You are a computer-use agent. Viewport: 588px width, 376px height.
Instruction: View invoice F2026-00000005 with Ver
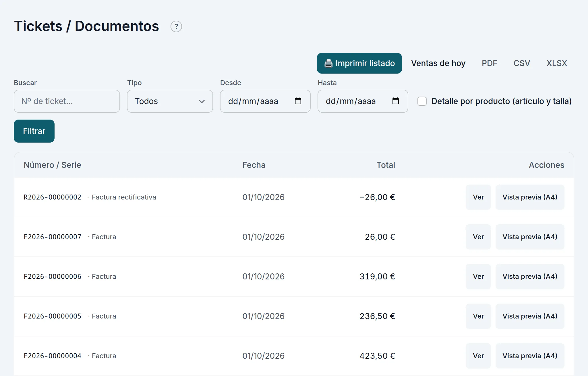click(x=478, y=316)
